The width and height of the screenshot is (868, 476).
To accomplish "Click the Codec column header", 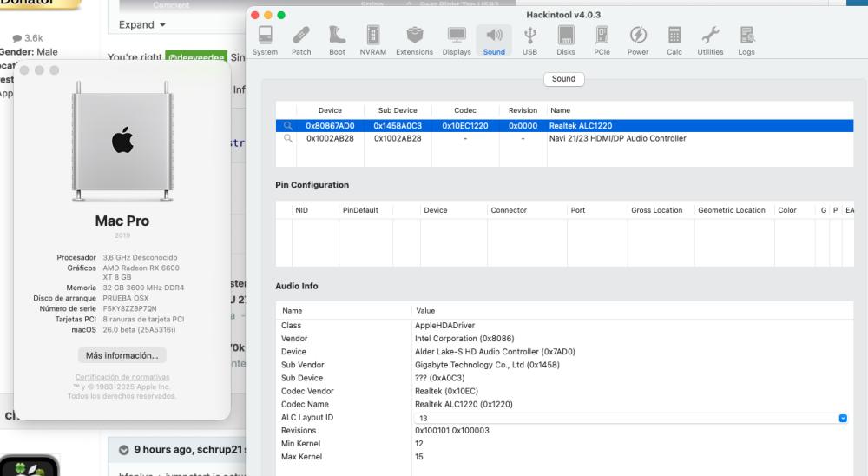I will (x=465, y=110).
